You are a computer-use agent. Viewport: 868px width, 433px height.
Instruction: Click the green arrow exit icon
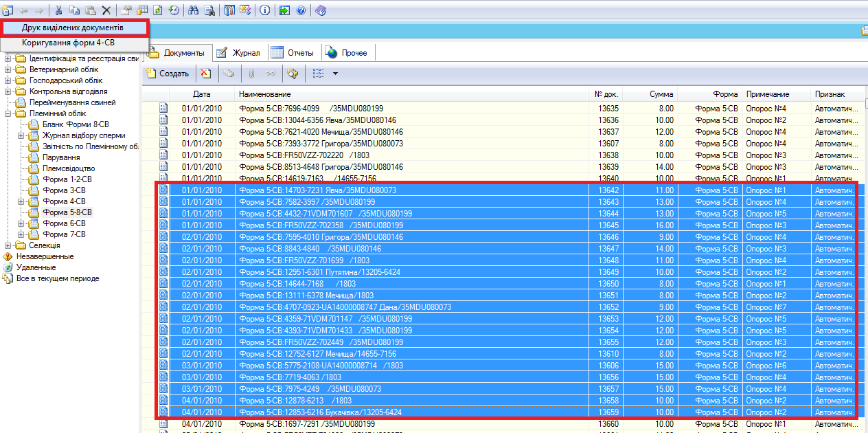pos(284,10)
